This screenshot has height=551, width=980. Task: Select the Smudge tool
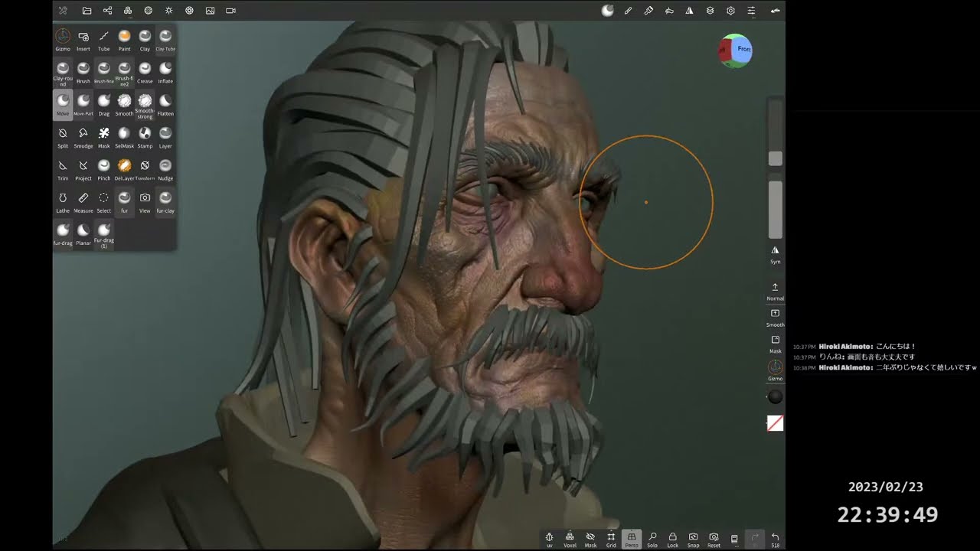pos(83,137)
